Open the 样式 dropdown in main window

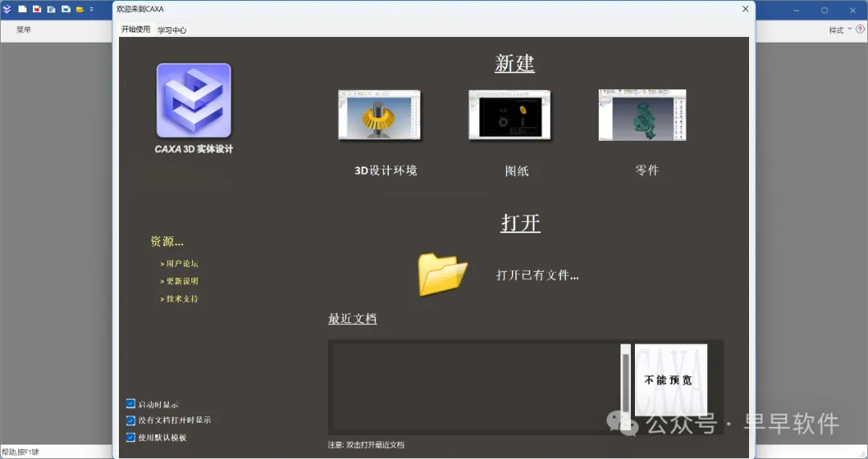839,30
